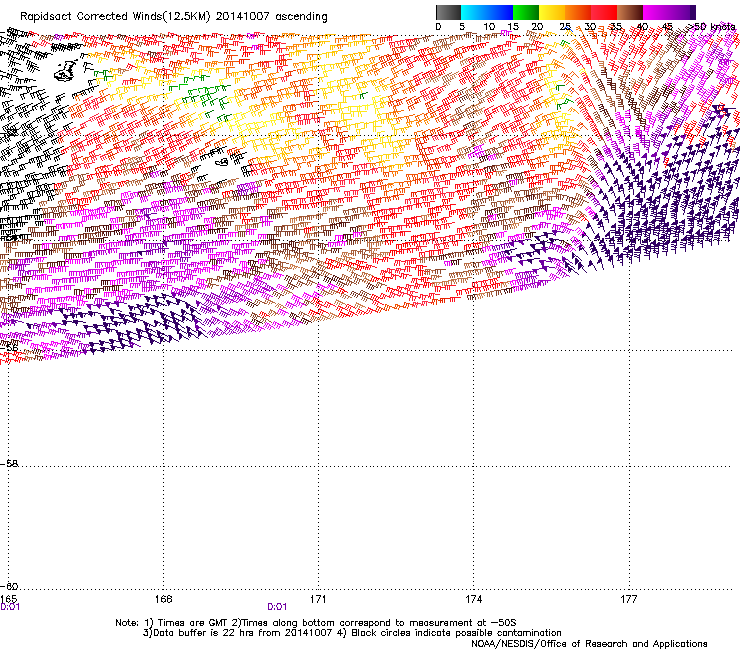Click the "0:01" time label left of 171
The height and width of the screenshot is (650, 740).
[x=277, y=607]
